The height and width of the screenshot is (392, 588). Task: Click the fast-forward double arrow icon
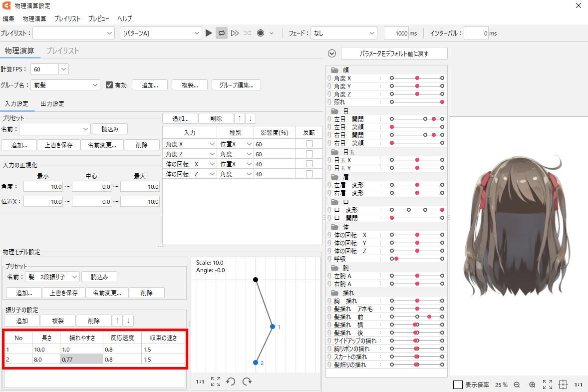tap(235, 33)
